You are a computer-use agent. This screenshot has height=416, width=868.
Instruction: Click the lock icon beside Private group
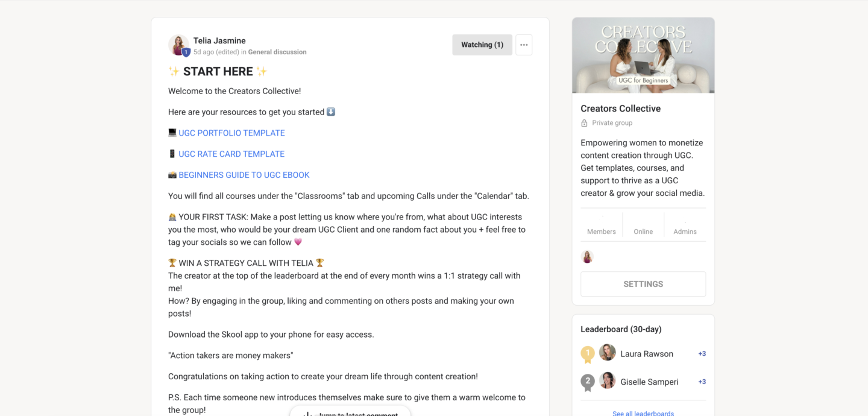tap(583, 122)
